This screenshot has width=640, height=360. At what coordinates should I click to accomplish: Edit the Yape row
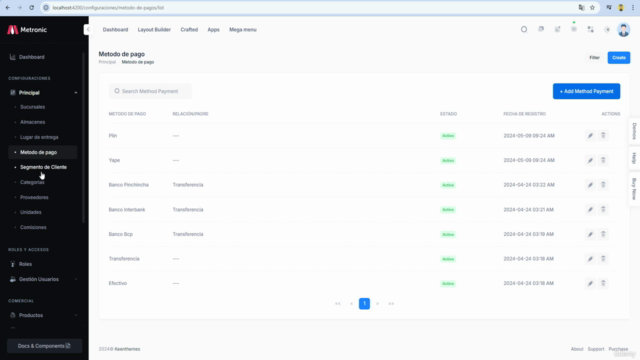click(x=590, y=160)
